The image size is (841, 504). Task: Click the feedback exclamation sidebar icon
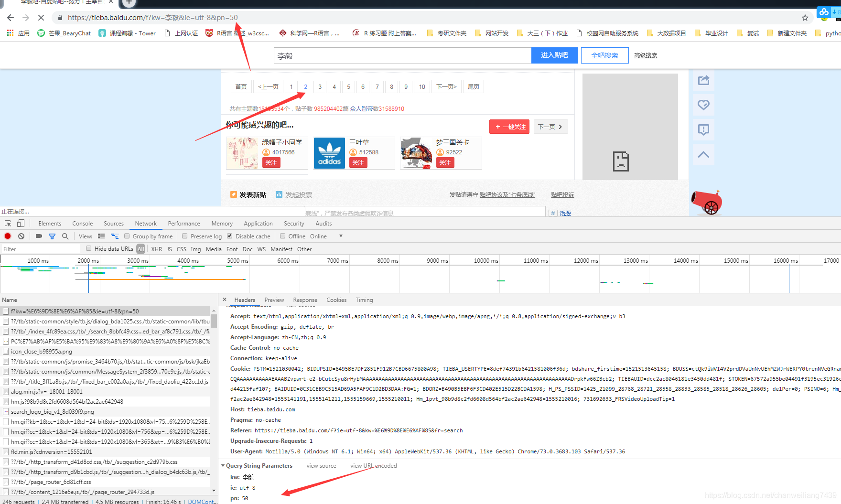703,130
